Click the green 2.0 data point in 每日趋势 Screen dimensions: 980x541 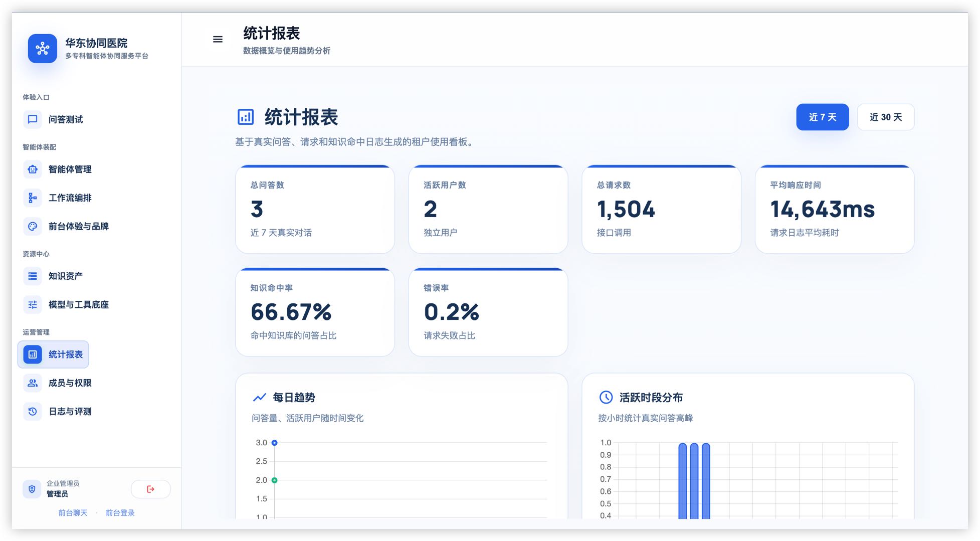tap(274, 480)
